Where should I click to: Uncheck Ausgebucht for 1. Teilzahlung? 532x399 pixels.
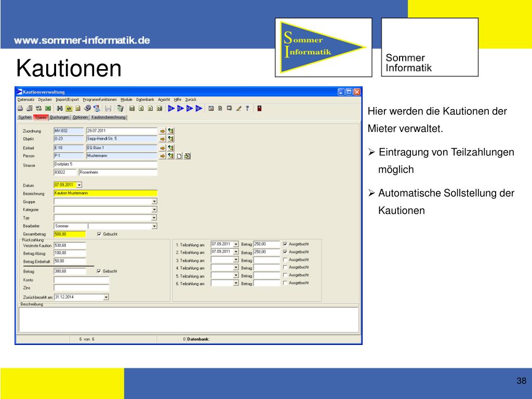coord(285,244)
